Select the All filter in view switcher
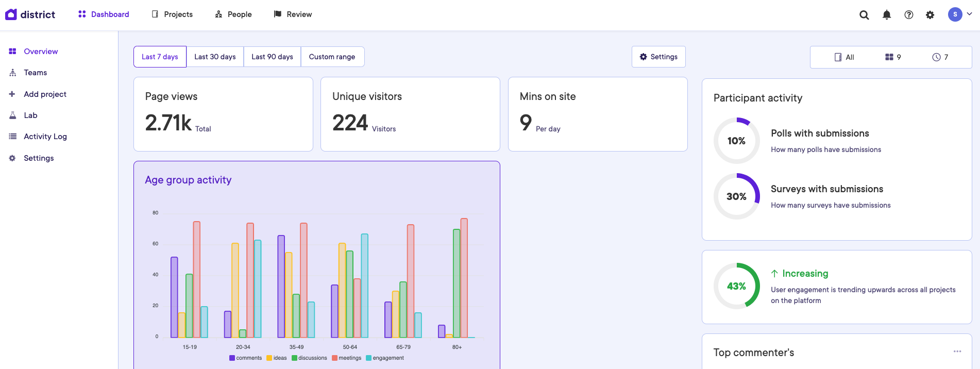 click(844, 57)
